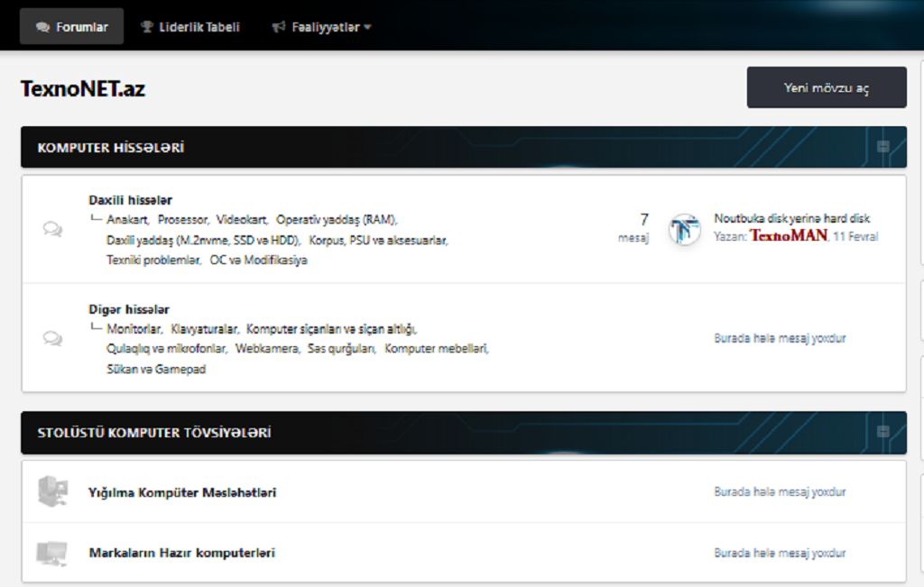Open the Daxili hissələr forum
Screen dimensions: 924x587
click(x=130, y=200)
